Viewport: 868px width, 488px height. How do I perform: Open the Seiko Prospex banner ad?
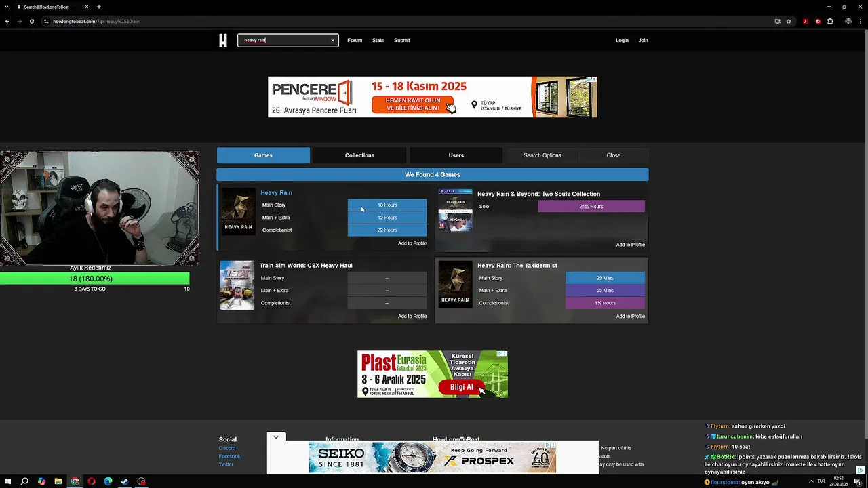pyautogui.click(x=433, y=459)
